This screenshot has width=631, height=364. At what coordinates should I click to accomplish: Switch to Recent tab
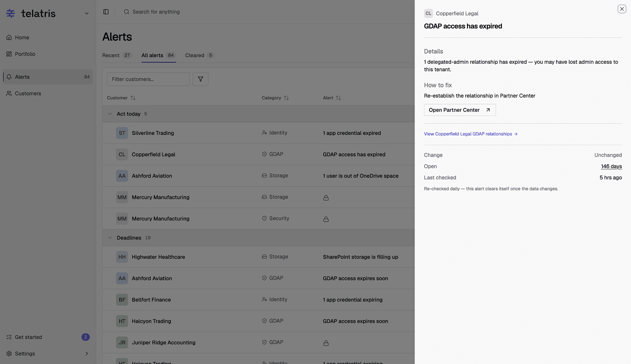(117, 55)
